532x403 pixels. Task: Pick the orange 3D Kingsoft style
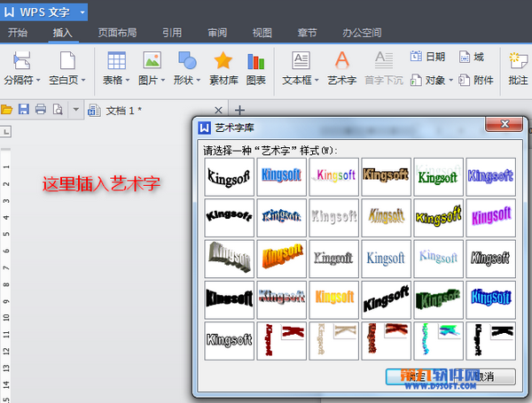coord(282,259)
